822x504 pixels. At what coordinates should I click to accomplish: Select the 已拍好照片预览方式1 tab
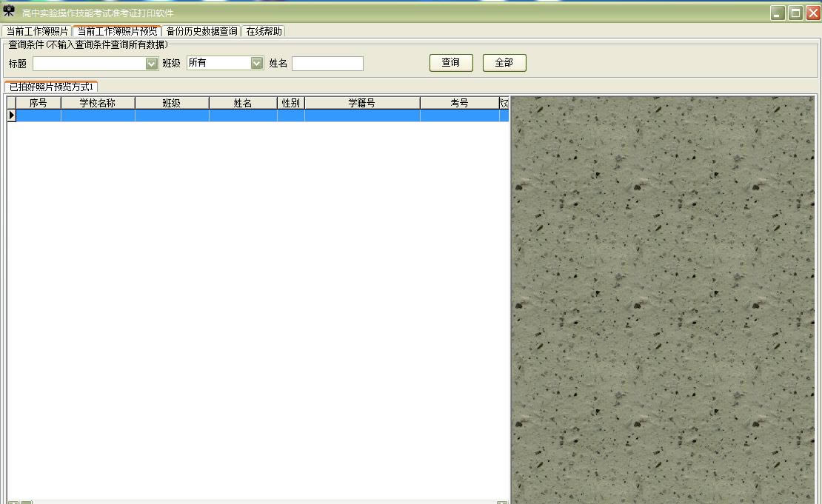tap(51, 87)
